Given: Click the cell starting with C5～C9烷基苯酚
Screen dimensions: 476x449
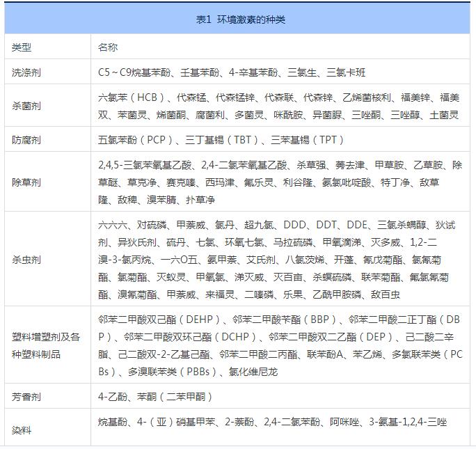Looking at the screenshot, I should (x=232, y=72).
